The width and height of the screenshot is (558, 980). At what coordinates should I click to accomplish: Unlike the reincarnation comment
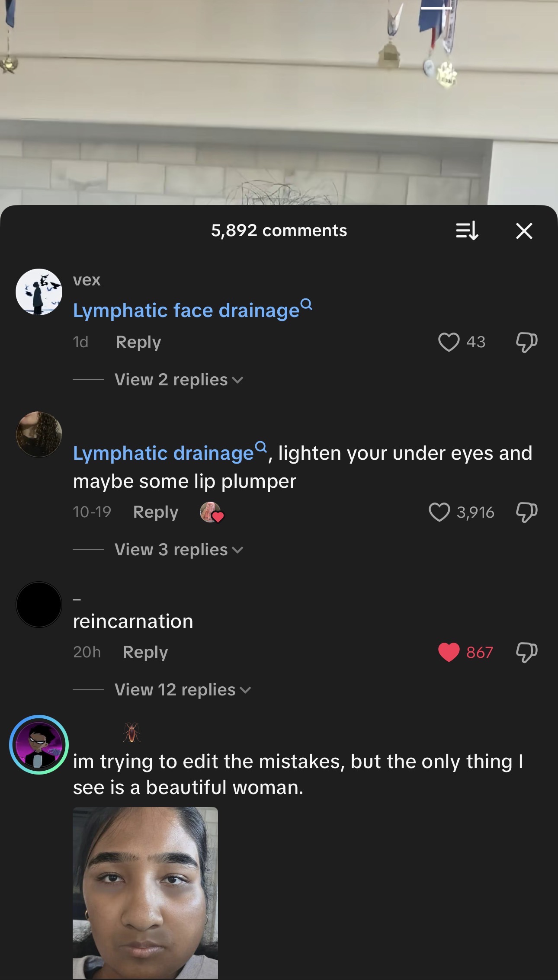coord(449,652)
